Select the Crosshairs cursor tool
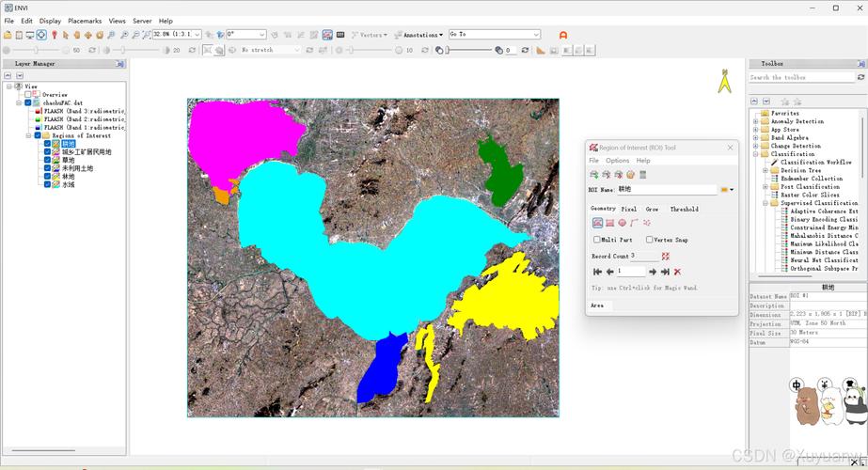The height and width of the screenshot is (470, 868). coord(41,35)
